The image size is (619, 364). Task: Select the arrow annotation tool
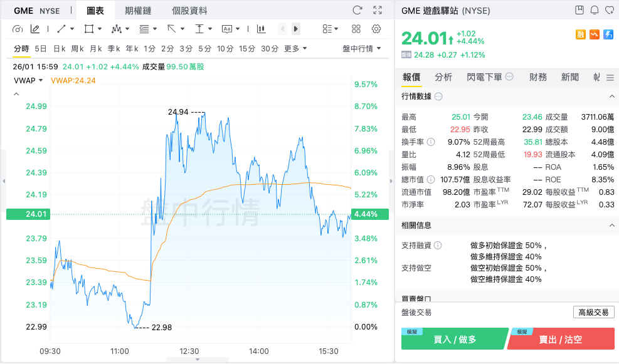pyautogui.click(x=172, y=29)
